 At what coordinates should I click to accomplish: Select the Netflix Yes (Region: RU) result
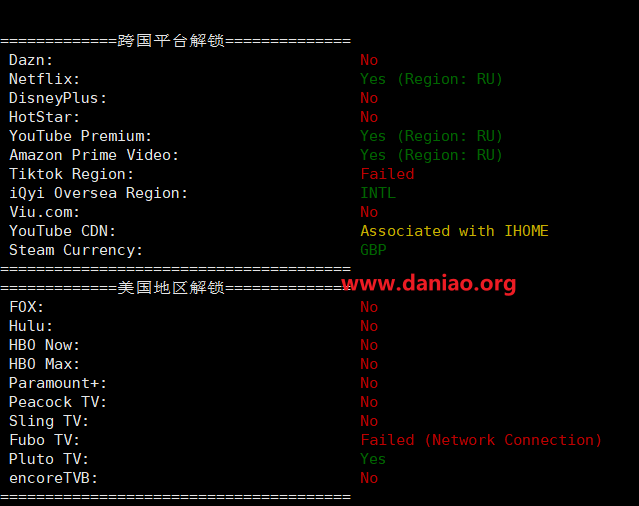(431, 79)
